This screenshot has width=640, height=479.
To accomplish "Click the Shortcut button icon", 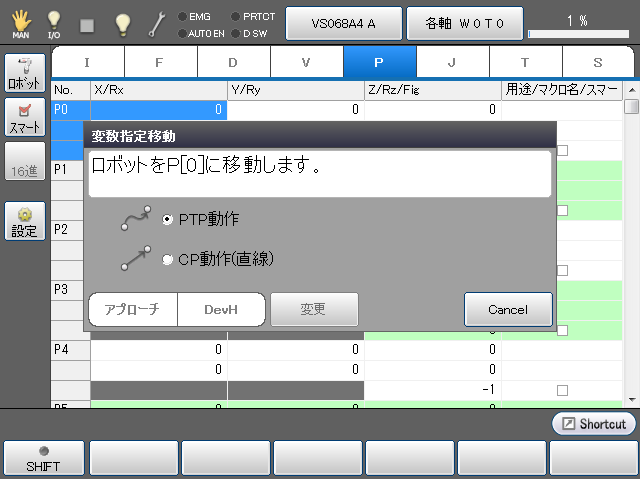I will coord(593,424).
